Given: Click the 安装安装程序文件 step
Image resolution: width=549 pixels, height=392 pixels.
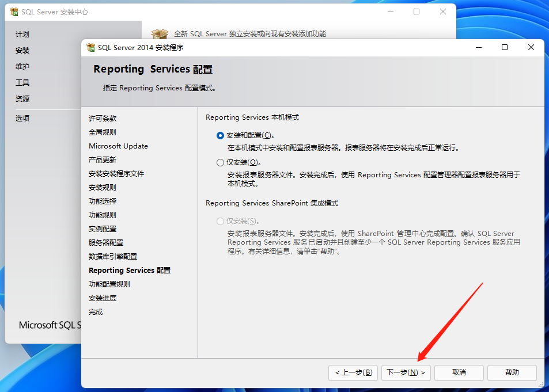Looking at the screenshot, I should click(116, 174).
